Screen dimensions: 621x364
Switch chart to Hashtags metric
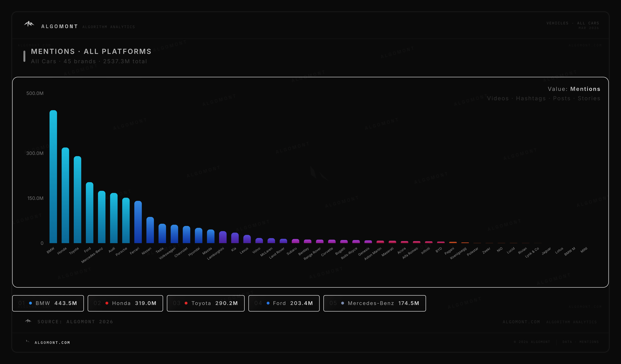(x=531, y=99)
